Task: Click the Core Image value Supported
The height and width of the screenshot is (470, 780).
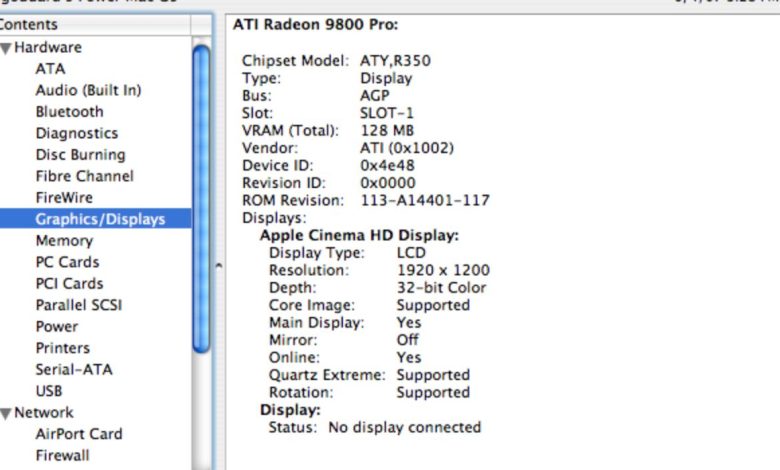Action: [433, 305]
